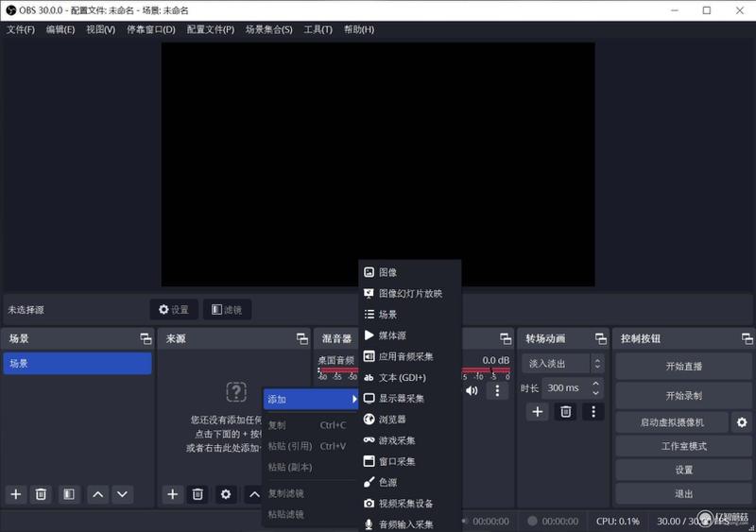Choose 应用音频采集 from add submenu
Image resolution: width=756 pixels, height=532 pixels.
pyautogui.click(x=409, y=356)
